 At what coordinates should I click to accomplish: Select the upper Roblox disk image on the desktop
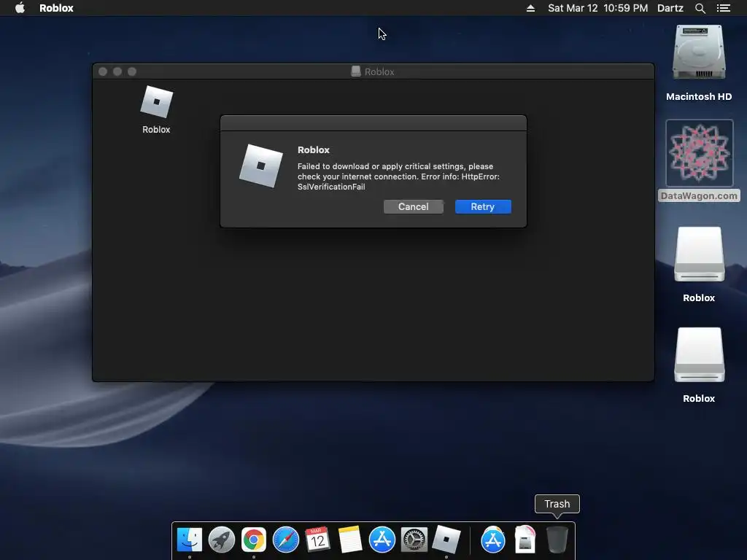point(699,254)
